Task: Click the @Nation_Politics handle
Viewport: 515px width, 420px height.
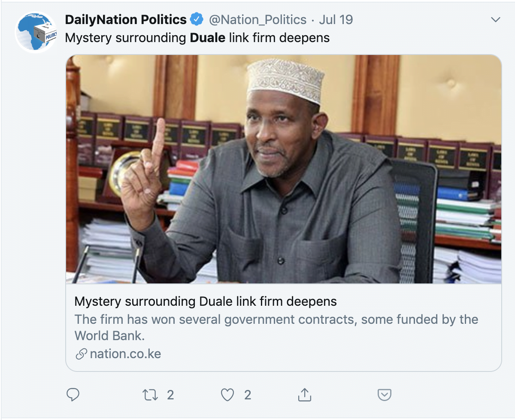Action: point(257,20)
